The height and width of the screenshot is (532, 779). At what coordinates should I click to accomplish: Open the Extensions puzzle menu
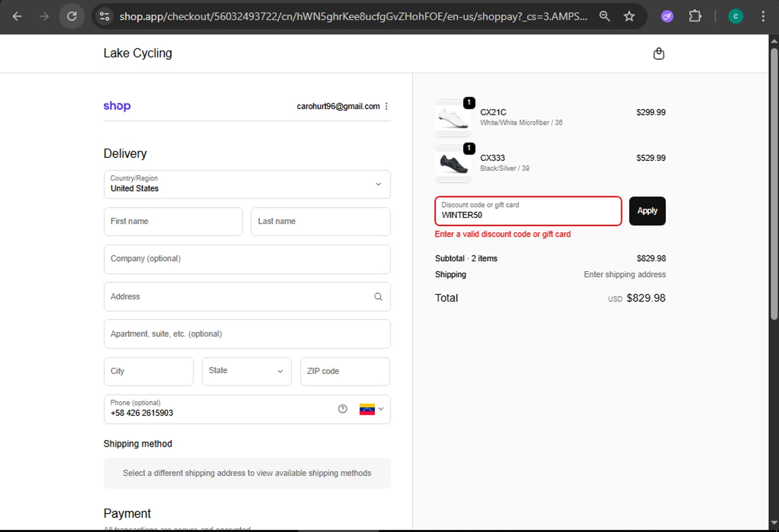[x=695, y=17]
